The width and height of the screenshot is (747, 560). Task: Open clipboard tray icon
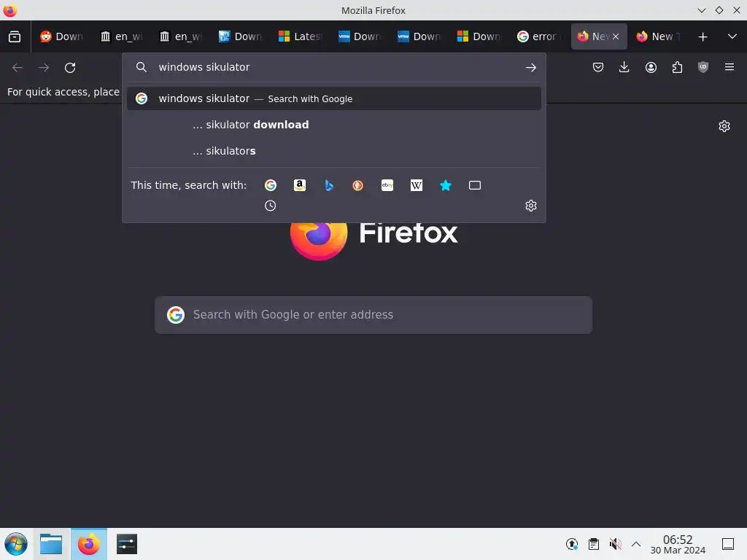click(594, 544)
